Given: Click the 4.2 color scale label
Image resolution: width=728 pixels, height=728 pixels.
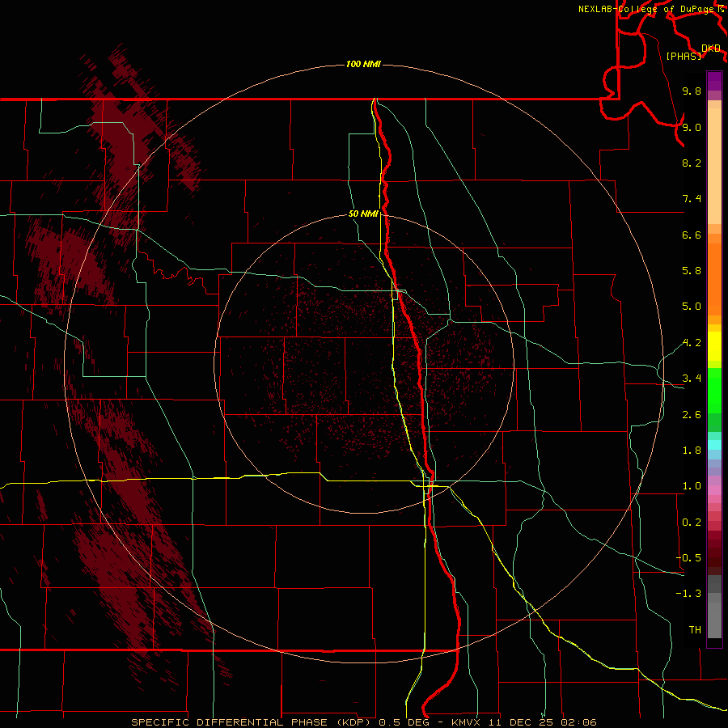Looking at the screenshot, I should (692, 343).
